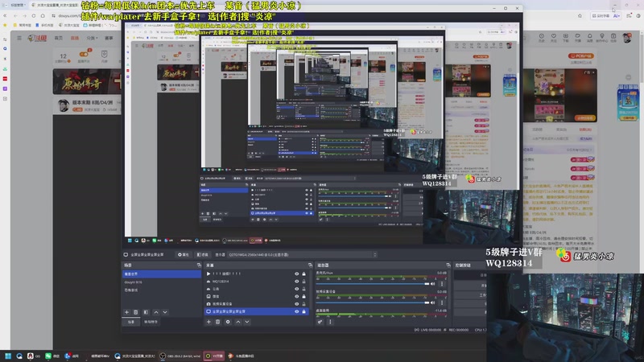The image size is (644, 362).
Task: Open mixer three-dot menu beside gear icon
Action: pyautogui.click(x=330, y=323)
